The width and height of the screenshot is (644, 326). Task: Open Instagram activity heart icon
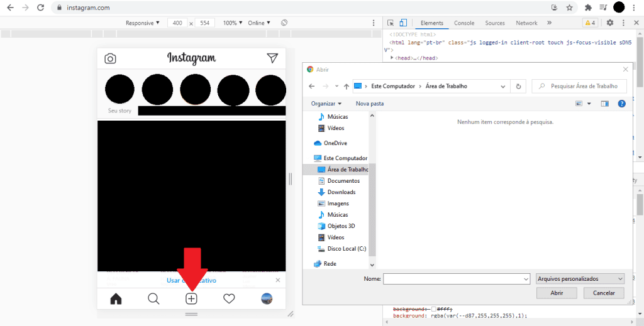pyautogui.click(x=229, y=299)
